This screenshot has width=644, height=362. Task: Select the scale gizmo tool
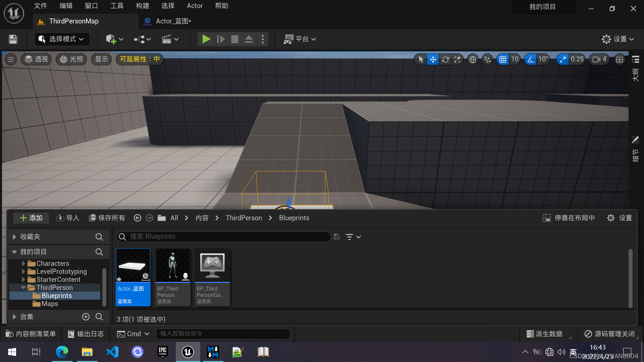point(457,60)
